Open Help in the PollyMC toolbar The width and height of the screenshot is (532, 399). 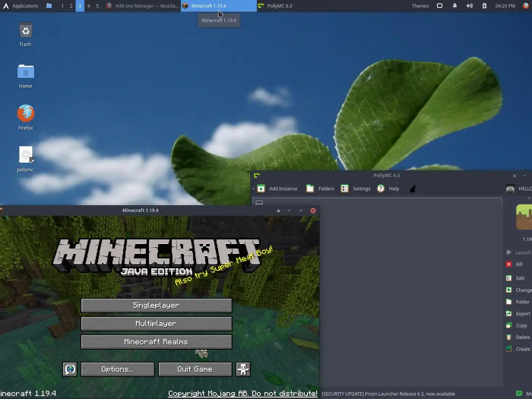click(388, 188)
